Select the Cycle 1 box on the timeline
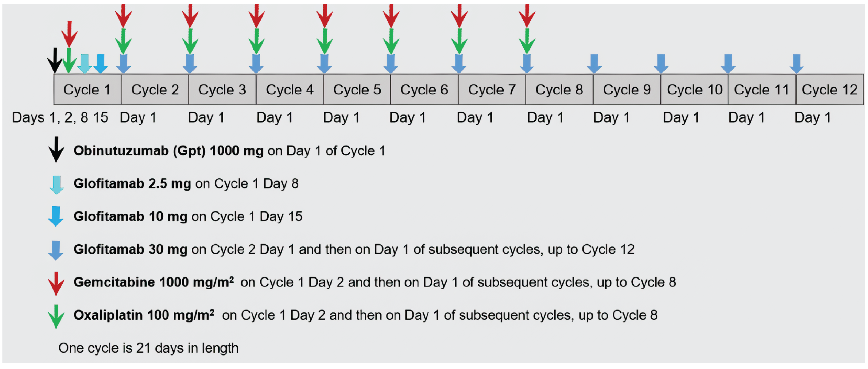The height and width of the screenshot is (369, 868). pos(87,90)
